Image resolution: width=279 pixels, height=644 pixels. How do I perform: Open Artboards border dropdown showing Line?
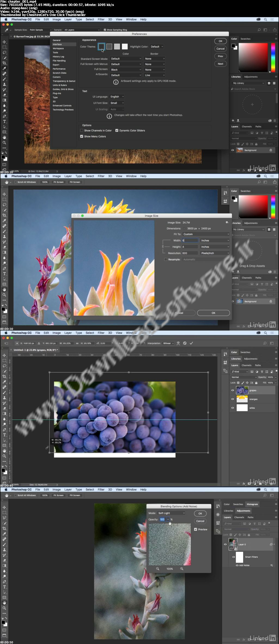[x=154, y=75]
